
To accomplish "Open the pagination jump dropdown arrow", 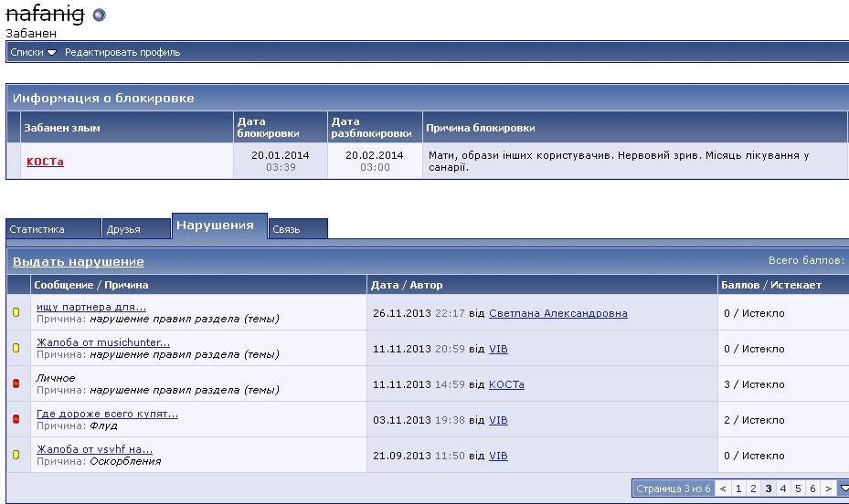I will [x=844, y=488].
